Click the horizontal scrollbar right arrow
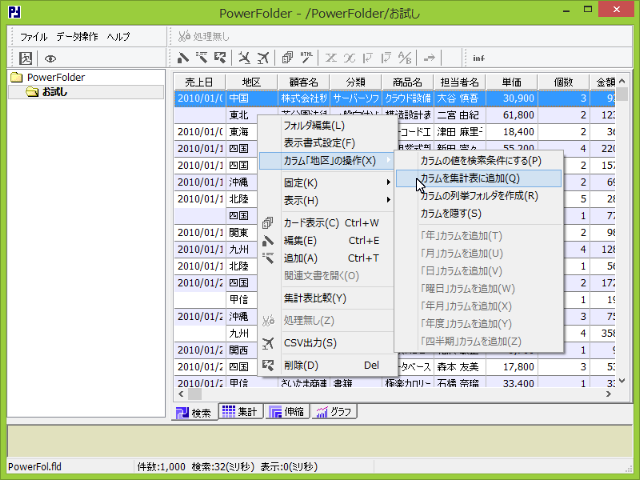Viewport: 640px width, 480px height. 608,394
